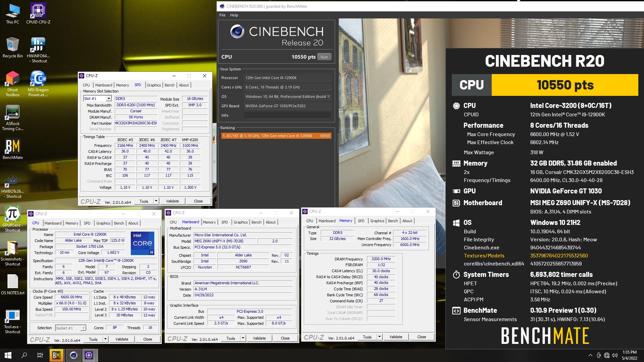This screenshot has height=362, width=644.
Task: Click Close button in Memory CPU-Z window
Action: [422, 337]
